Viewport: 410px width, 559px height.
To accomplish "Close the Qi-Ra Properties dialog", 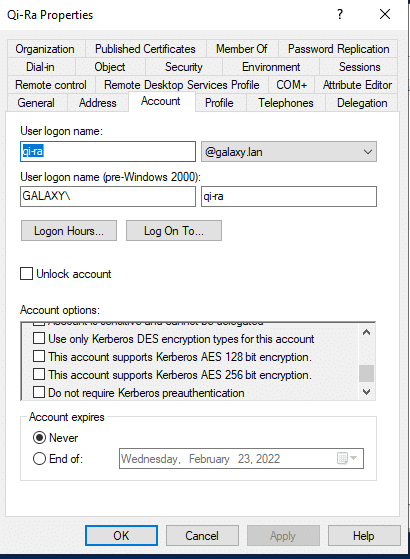I will click(x=385, y=14).
